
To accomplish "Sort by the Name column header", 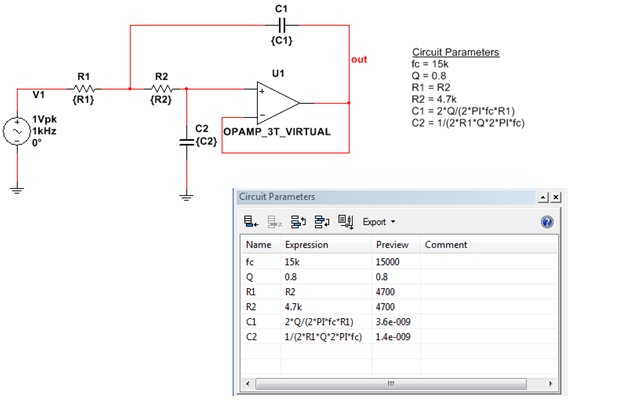I will [x=259, y=244].
